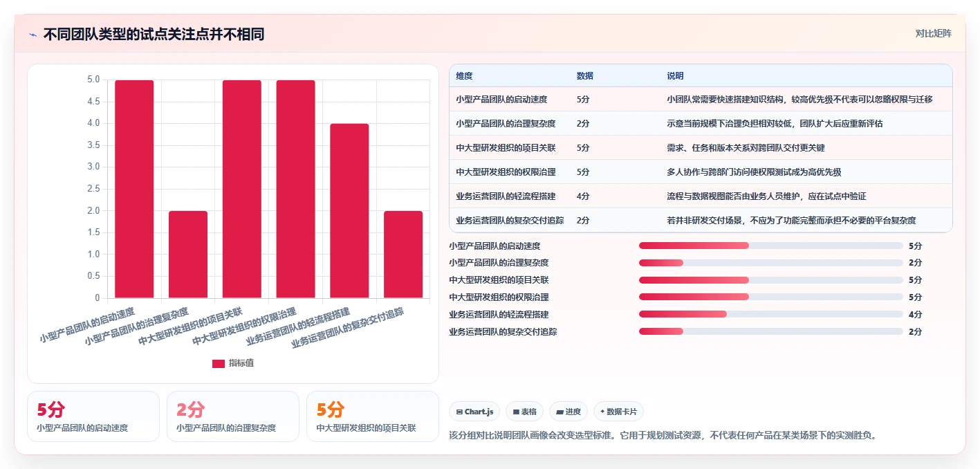Click the description starting 多人协作与跨部门访问
Image resolution: width=980 pixels, height=469 pixels.
point(754,172)
